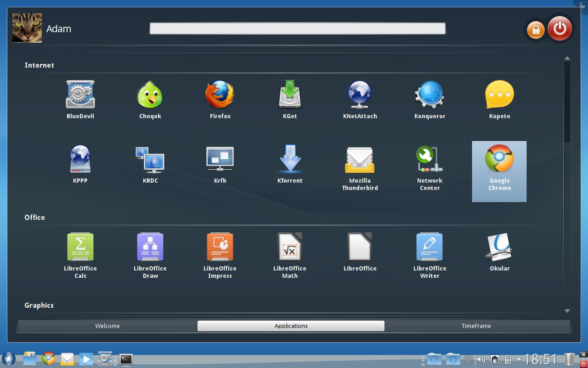
Task: Click the red power button by the search bar
Action: [560, 29]
